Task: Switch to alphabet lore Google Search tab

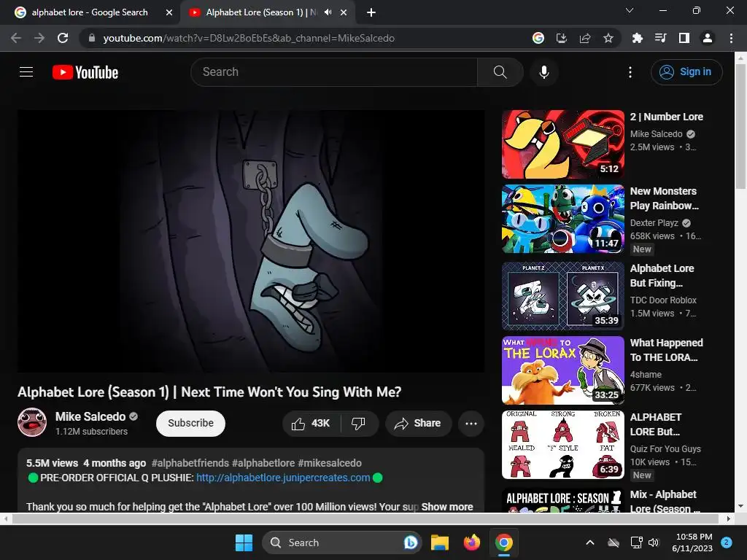Action: (x=90, y=12)
